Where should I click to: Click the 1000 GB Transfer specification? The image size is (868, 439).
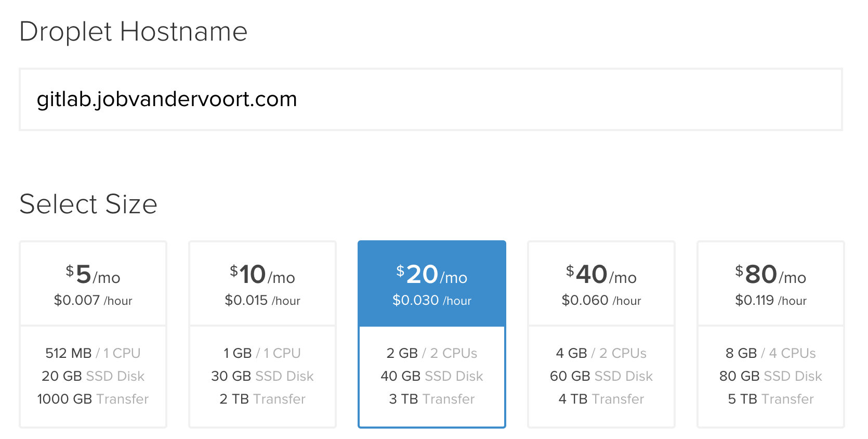(93, 399)
